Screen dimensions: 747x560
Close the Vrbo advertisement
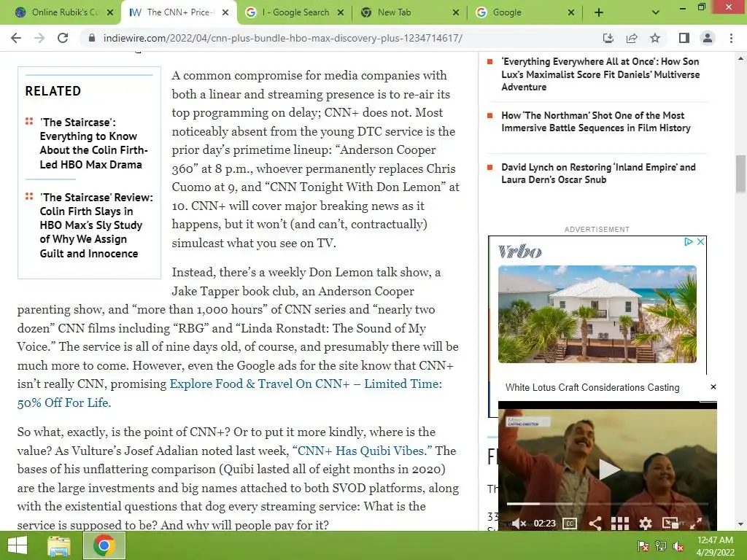point(700,242)
